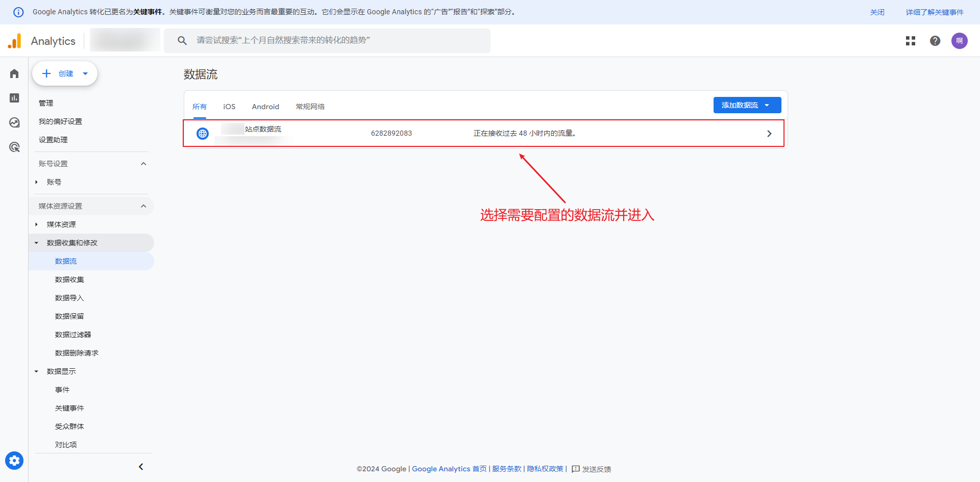
Task: Open the Reports bar chart icon
Action: (x=14, y=98)
